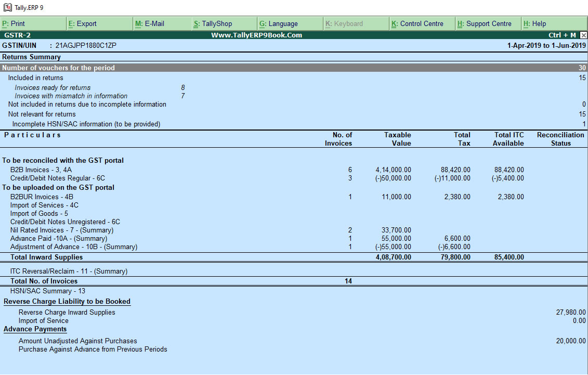This screenshot has height=375, width=588.
Task: Click the Total ITC Available column header
Action: 508,139
